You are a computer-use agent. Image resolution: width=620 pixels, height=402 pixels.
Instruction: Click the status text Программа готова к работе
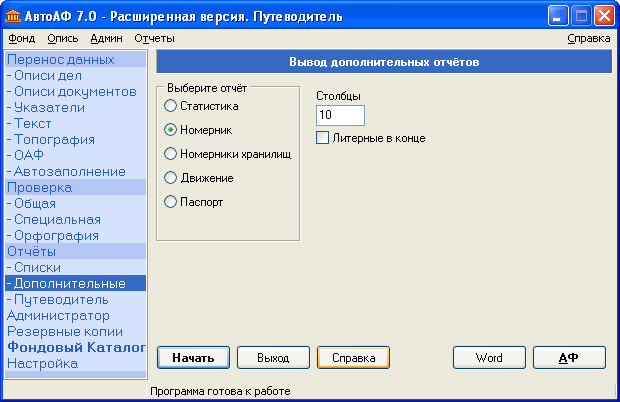[x=220, y=391]
